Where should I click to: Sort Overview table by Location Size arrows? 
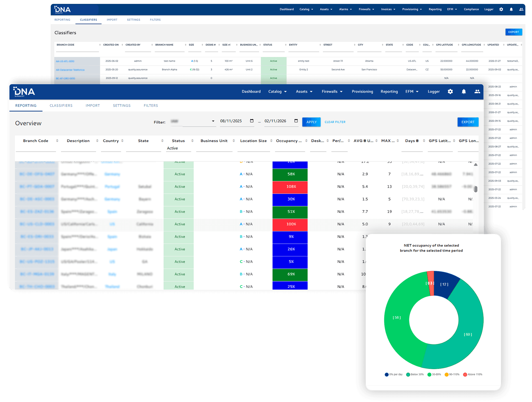271,141
